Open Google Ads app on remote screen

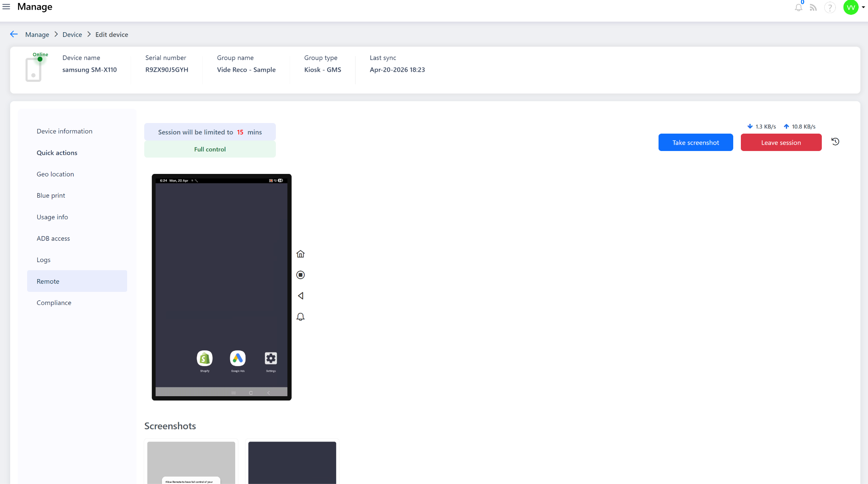click(238, 359)
